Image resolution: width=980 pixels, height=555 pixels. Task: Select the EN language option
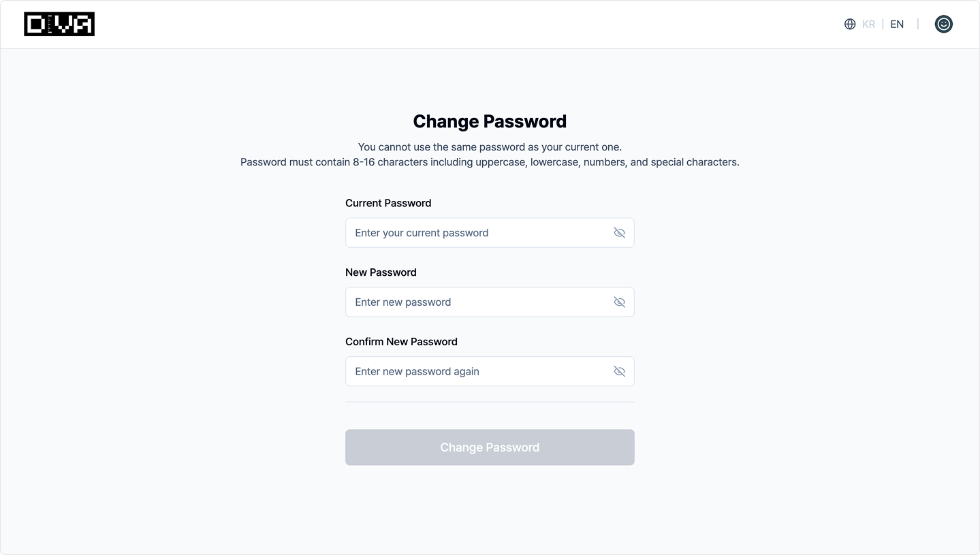click(x=897, y=25)
